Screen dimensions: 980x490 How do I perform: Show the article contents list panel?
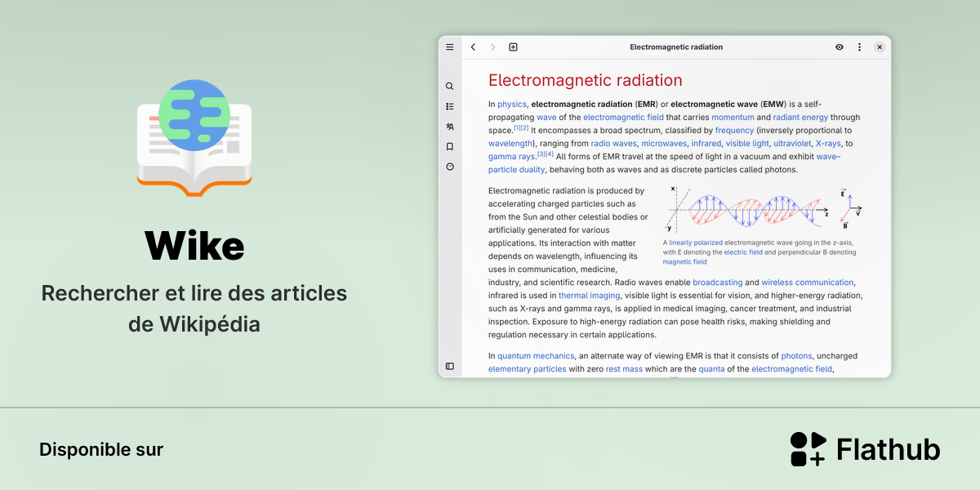pyautogui.click(x=449, y=106)
